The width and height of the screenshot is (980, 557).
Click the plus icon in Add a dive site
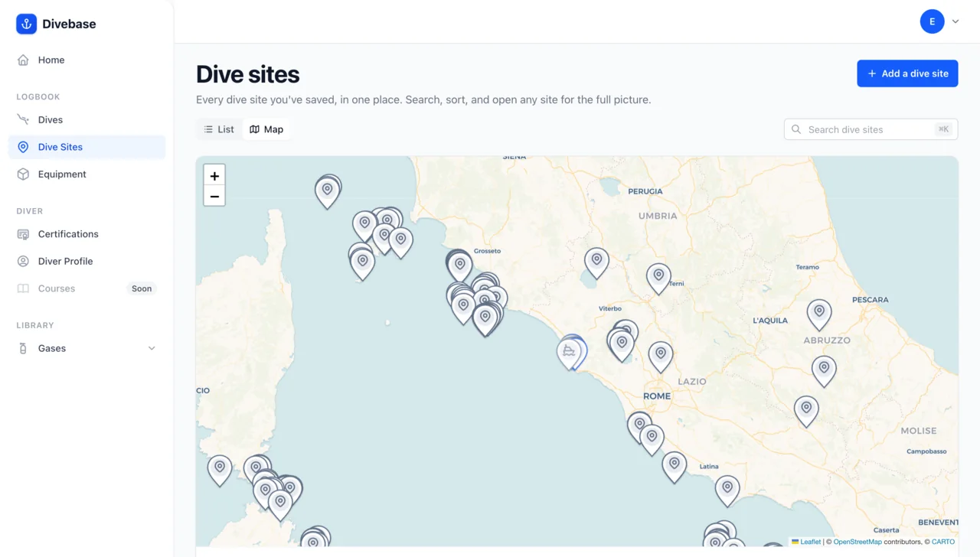point(871,73)
